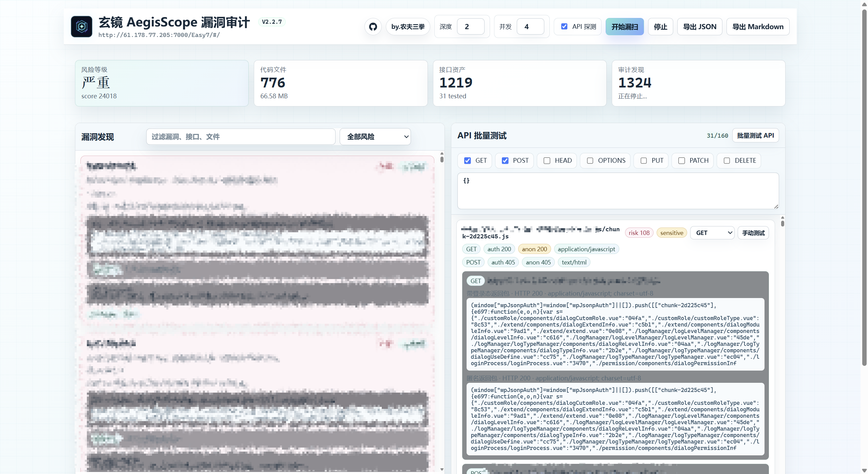This screenshot has height=474, width=868.
Task: Click the 漏洞发现 list scroll-down arrow
Action: tap(442, 469)
